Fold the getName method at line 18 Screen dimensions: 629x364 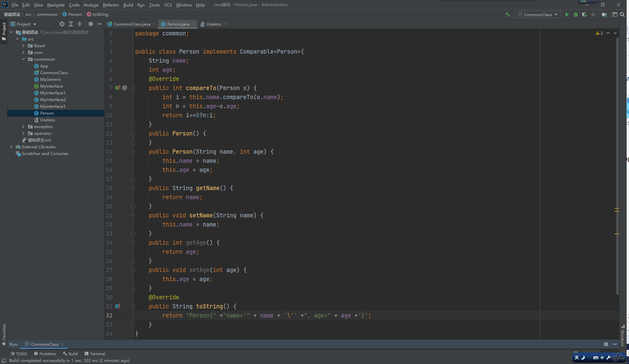coord(133,188)
